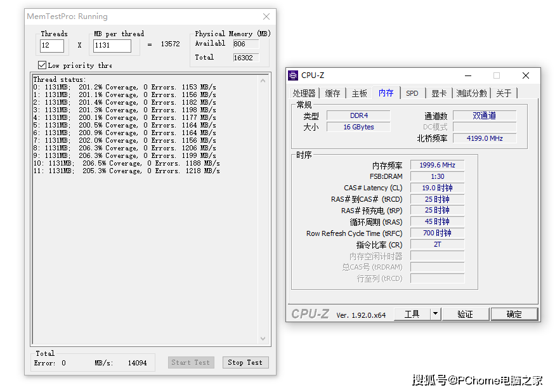Toggle the Low priority threads checkbox
The height and width of the screenshot is (392, 555).
[x=42, y=65]
